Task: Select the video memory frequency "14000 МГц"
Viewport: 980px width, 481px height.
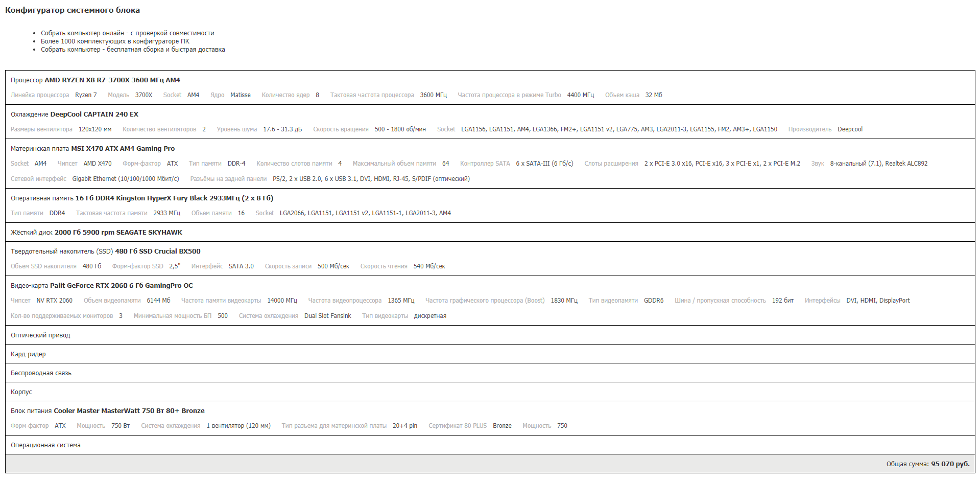Action: coord(282,301)
